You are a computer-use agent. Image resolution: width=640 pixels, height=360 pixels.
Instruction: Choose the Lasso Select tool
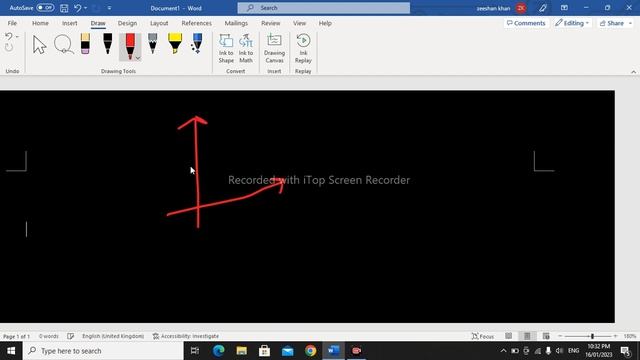click(64, 45)
